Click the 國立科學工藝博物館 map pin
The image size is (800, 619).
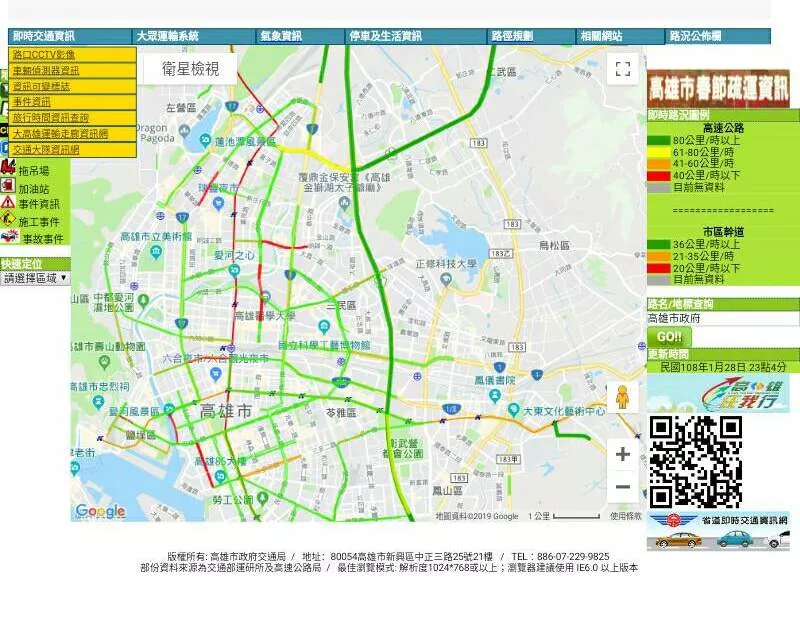(323, 326)
